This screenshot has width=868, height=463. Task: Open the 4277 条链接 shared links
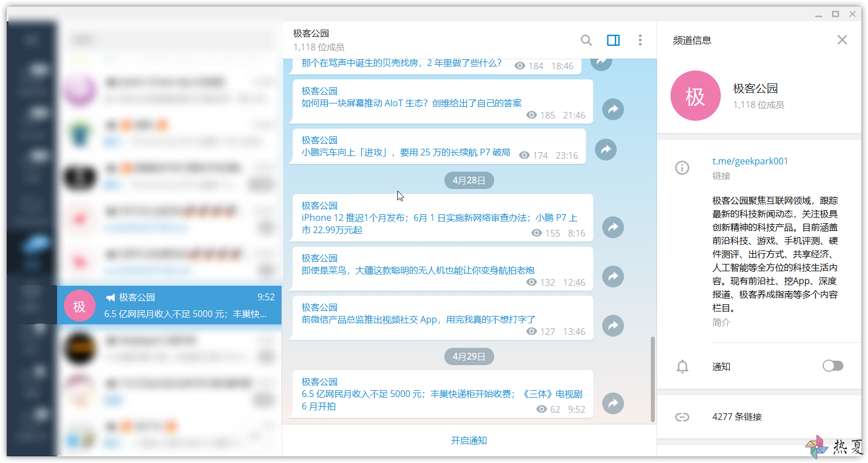[x=736, y=417]
